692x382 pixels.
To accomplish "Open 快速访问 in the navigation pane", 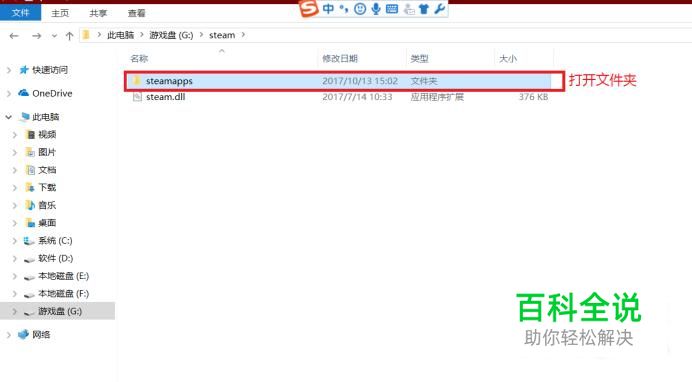I will (x=50, y=70).
